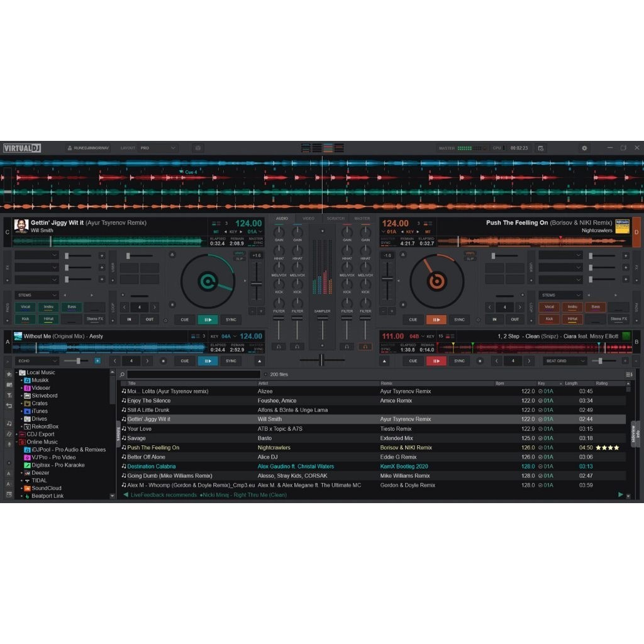Play or pause deck A (blue)
Screen dimensions: 644x644
[x=208, y=361]
